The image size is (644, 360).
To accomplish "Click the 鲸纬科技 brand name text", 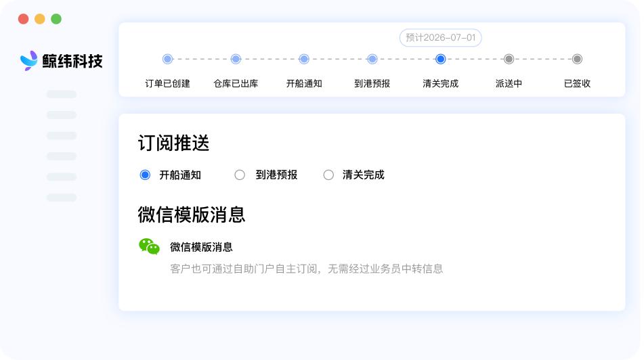I will pos(72,61).
